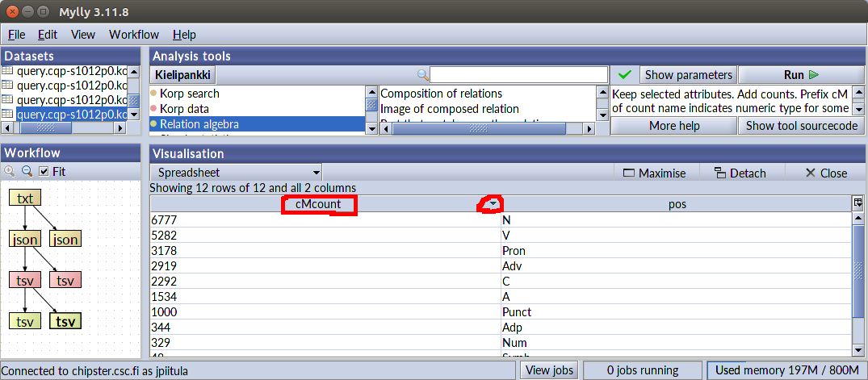
Task: Click the Show parameters button
Action: [x=688, y=75]
